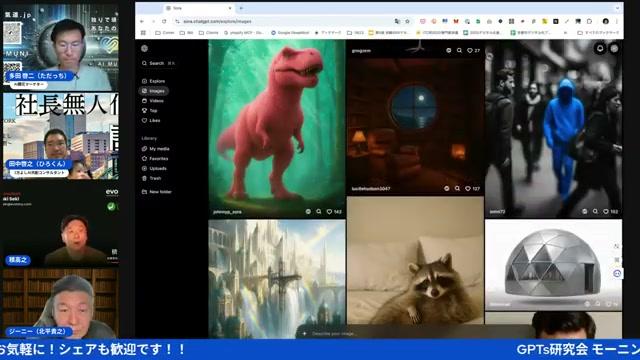Click remix icon on the cabin card
This screenshot has height=360, width=640.
click(x=447, y=189)
